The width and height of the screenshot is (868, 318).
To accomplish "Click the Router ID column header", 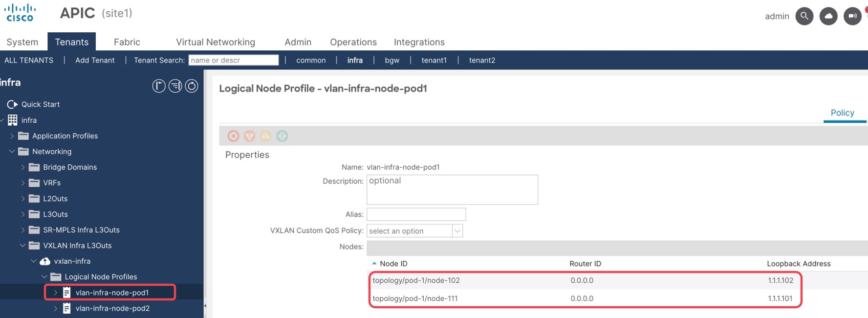I will pyautogui.click(x=585, y=264).
